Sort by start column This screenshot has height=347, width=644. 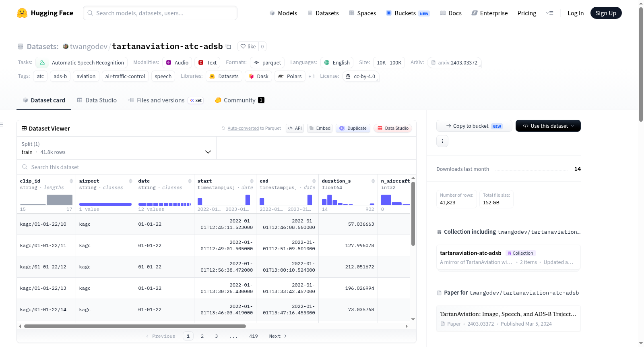(x=252, y=181)
